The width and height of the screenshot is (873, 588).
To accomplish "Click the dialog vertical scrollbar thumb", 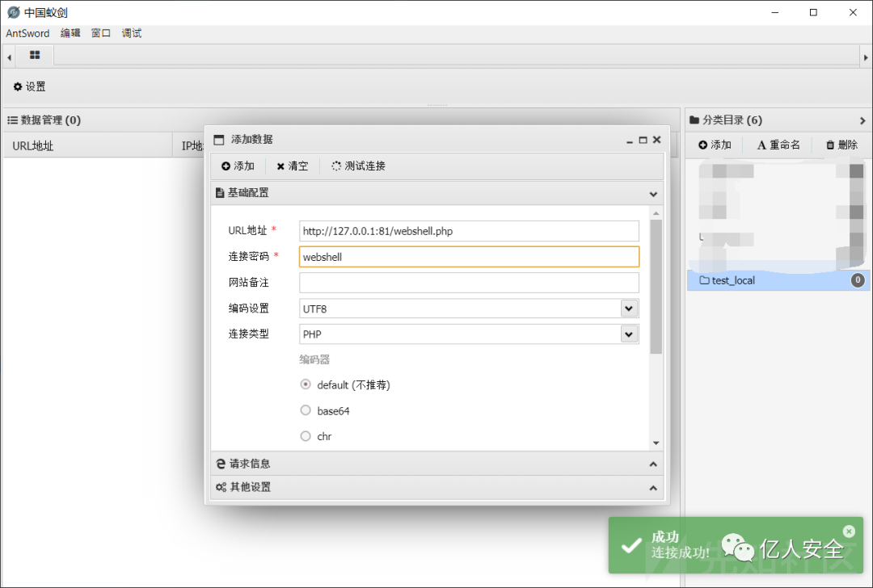I will 656,287.
